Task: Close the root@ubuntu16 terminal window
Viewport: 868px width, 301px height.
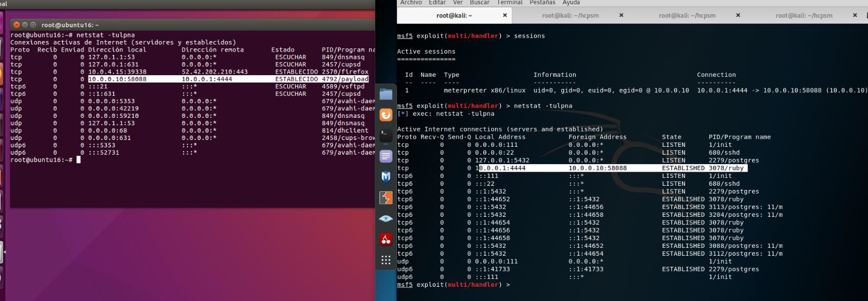Action: [x=17, y=25]
